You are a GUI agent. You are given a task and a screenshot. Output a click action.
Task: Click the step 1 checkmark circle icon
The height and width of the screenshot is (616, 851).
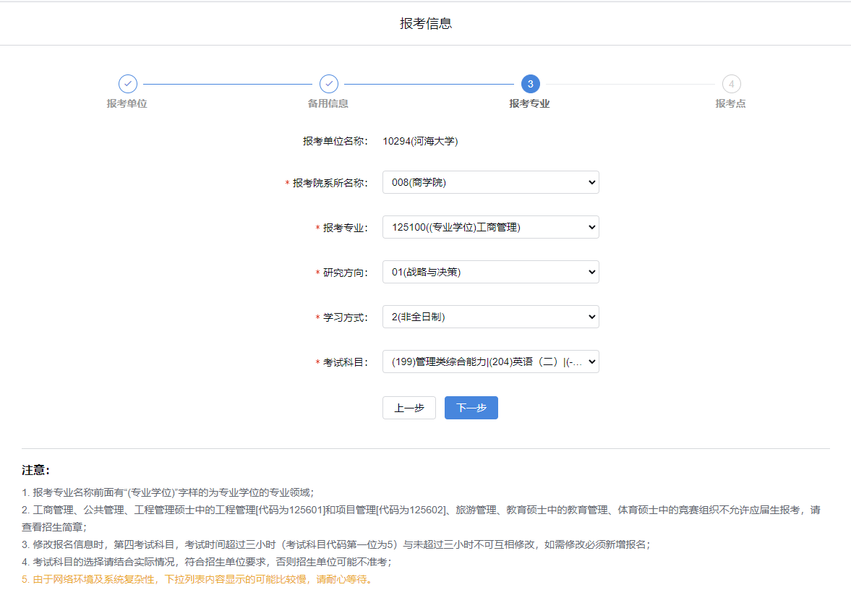[127, 84]
